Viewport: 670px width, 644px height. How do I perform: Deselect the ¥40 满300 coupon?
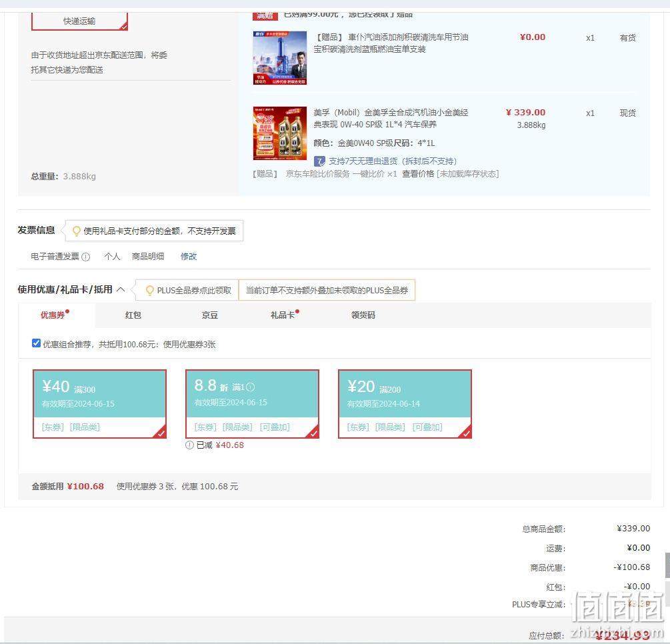[99, 404]
